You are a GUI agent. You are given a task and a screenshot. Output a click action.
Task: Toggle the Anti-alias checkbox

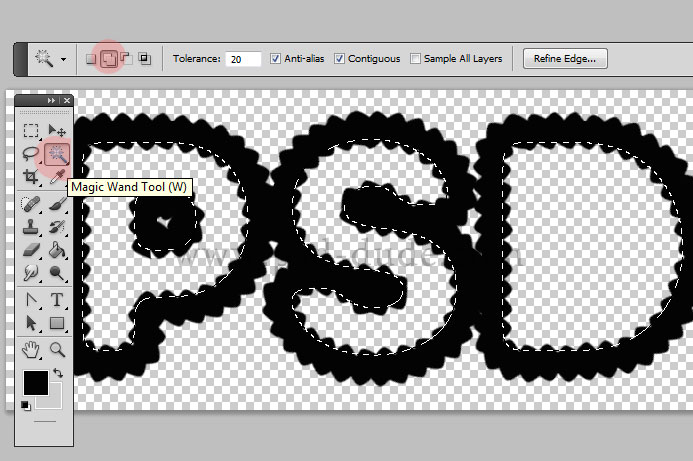click(x=275, y=58)
